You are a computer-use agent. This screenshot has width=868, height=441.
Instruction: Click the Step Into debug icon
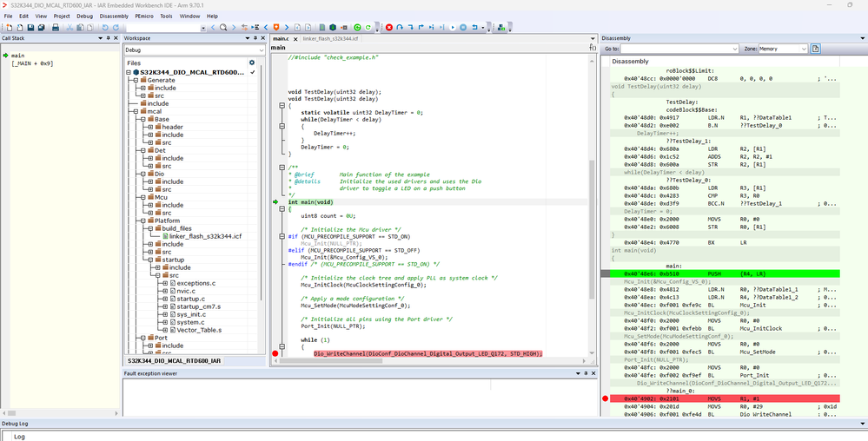pos(410,28)
